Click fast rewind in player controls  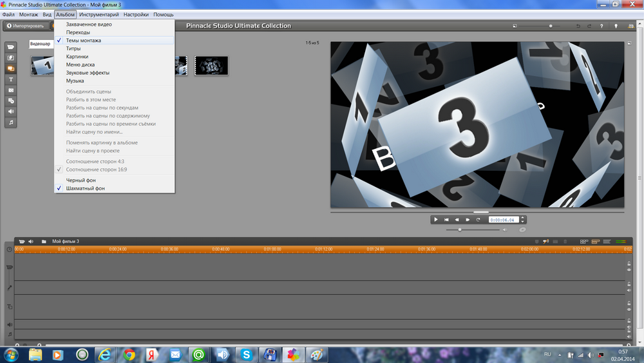coord(457,219)
